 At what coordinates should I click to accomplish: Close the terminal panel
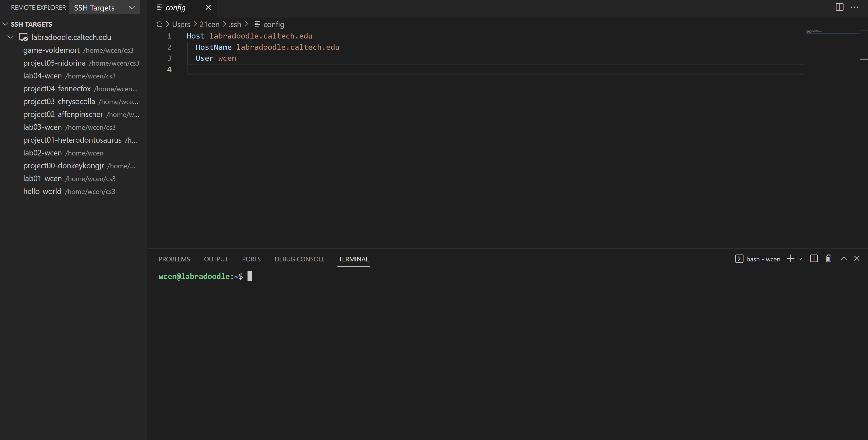[857, 258]
